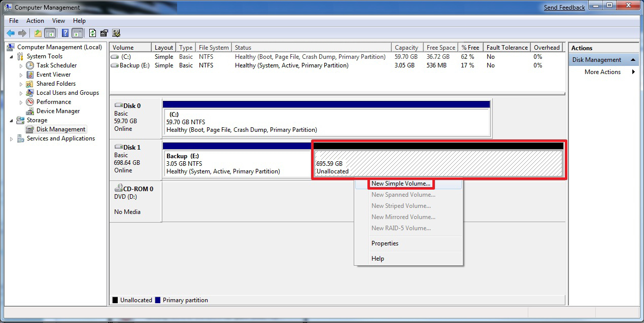Choose Properties from the context menu

tap(385, 243)
